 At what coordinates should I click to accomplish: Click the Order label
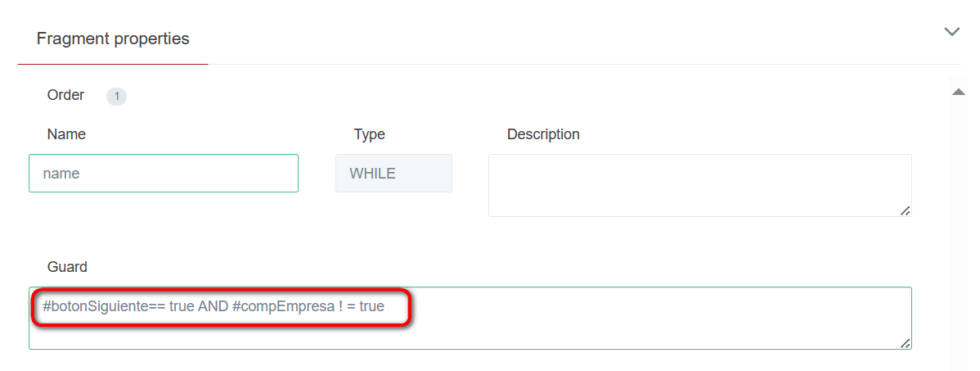coord(65,95)
